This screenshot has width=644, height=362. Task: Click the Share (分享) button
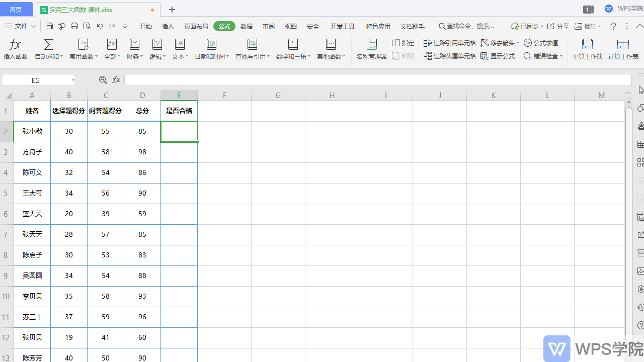click(558, 26)
